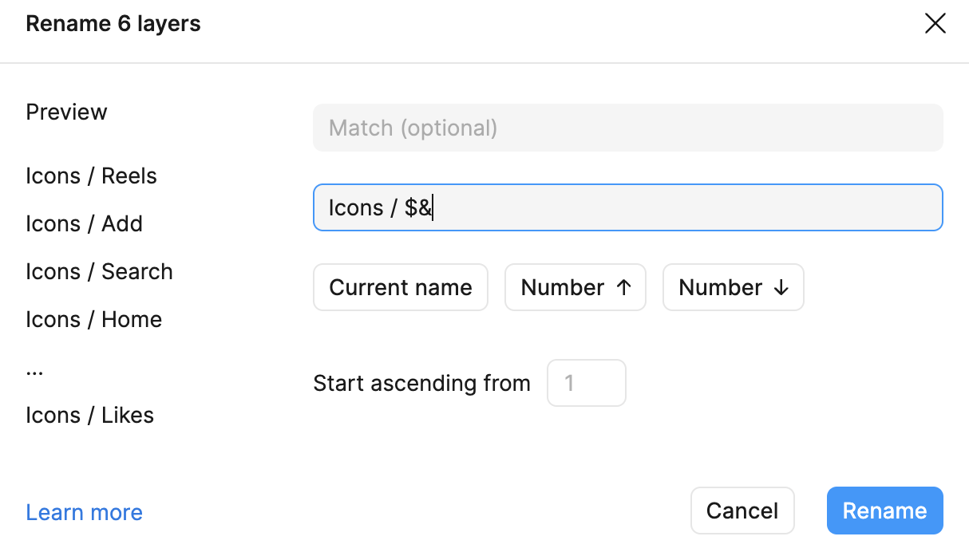Click the 'Start ascending from' label
The width and height of the screenshot is (969, 560).
click(x=421, y=383)
